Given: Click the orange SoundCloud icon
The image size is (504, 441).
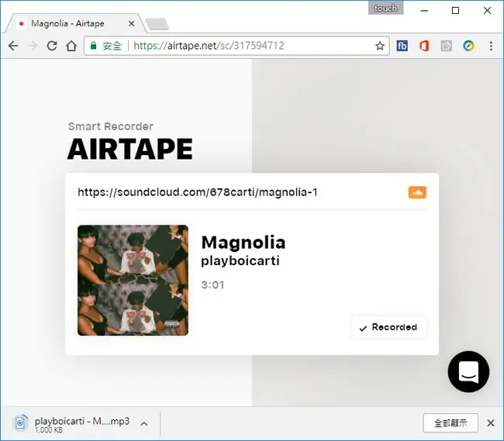Looking at the screenshot, I should pyautogui.click(x=417, y=192).
